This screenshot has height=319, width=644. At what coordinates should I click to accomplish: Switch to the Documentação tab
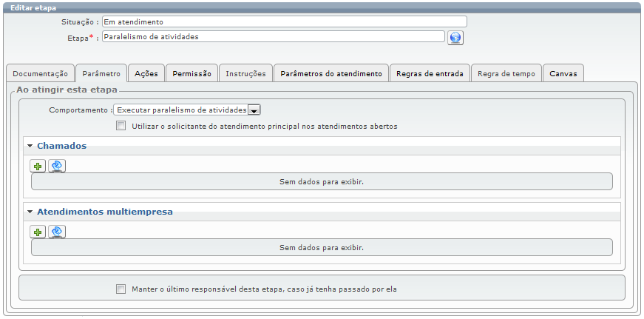tap(40, 74)
